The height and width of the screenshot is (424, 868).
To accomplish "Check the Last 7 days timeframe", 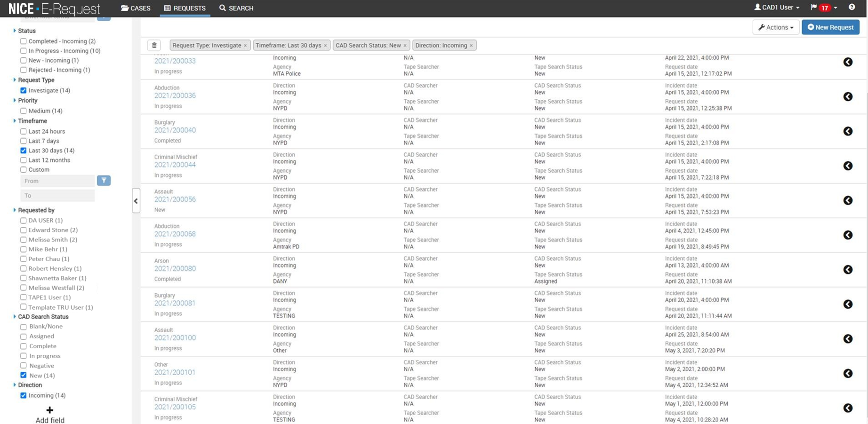I will pos(24,141).
